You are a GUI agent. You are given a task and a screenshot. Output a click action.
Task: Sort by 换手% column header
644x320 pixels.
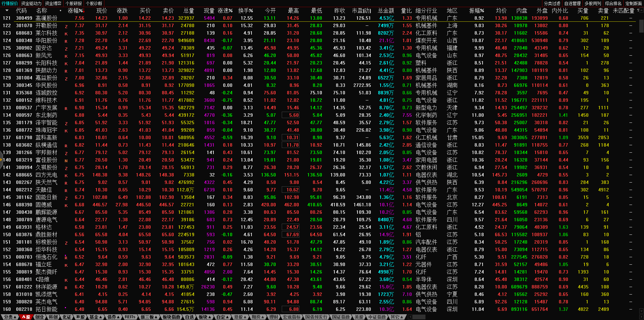[x=245, y=11]
